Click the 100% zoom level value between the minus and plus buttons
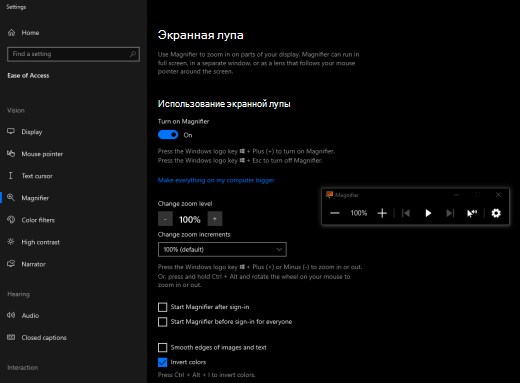Image resolution: width=520 pixels, height=383 pixels. (190, 219)
